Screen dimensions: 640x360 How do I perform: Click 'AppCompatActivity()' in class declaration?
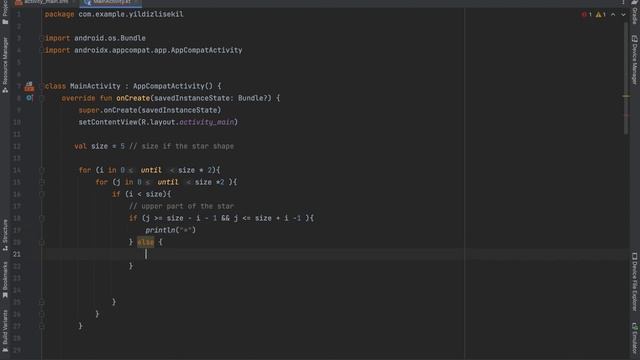click(x=173, y=86)
